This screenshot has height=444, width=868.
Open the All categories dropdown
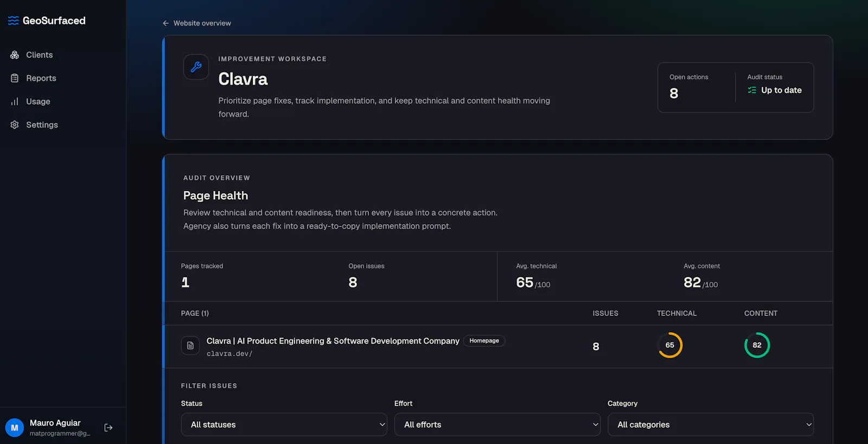[x=711, y=424]
